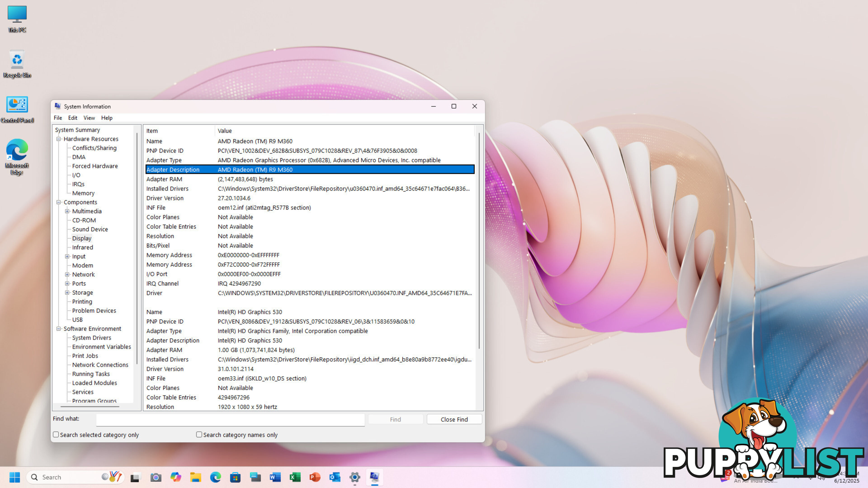868x488 pixels.
Task: Select the Driver Version 27.20.1034.6 row
Action: tap(310, 198)
